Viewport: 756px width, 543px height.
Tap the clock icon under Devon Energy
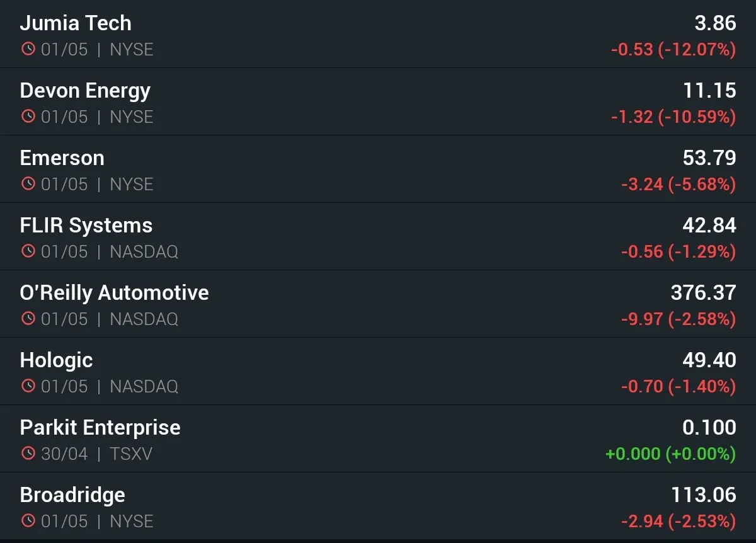coord(28,117)
